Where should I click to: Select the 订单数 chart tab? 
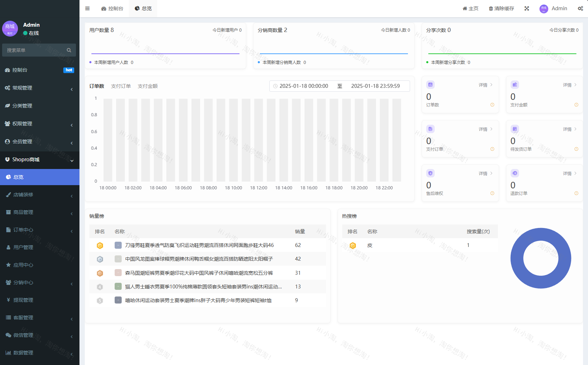coord(97,86)
